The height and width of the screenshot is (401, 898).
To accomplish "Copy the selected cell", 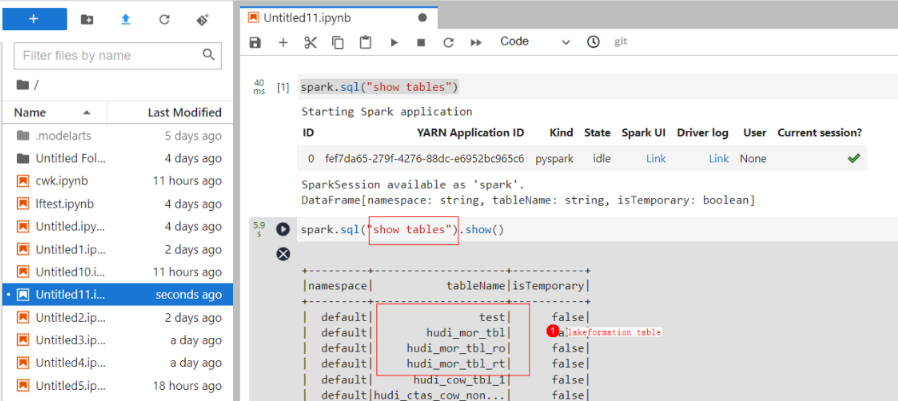I will pyautogui.click(x=338, y=42).
